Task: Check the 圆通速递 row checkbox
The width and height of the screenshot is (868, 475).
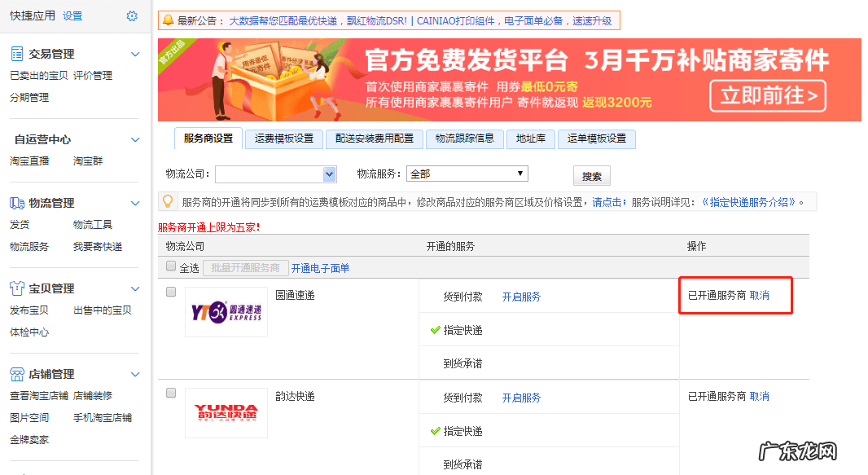Action: [x=170, y=292]
